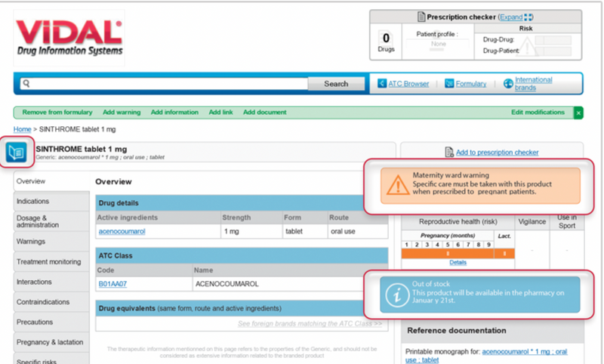Click the Drug-Patient risk indicator
Viewport: 604px width, 364px height.
[x=553, y=51]
